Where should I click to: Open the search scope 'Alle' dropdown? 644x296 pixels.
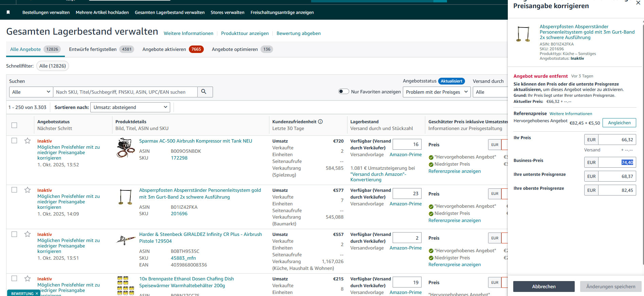(31, 92)
